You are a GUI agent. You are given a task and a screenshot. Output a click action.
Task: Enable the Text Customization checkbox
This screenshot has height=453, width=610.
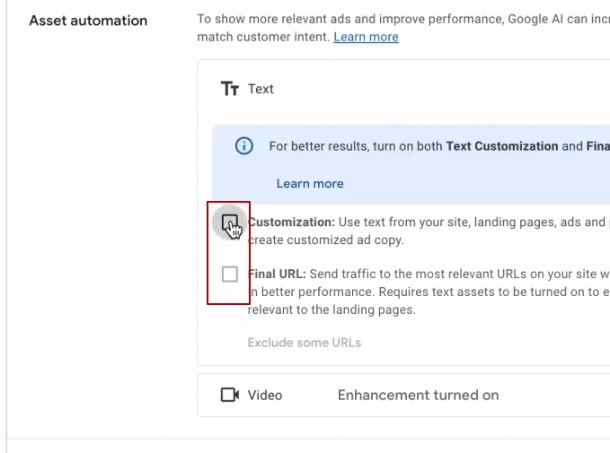pyautogui.click(x=230, y=223)
